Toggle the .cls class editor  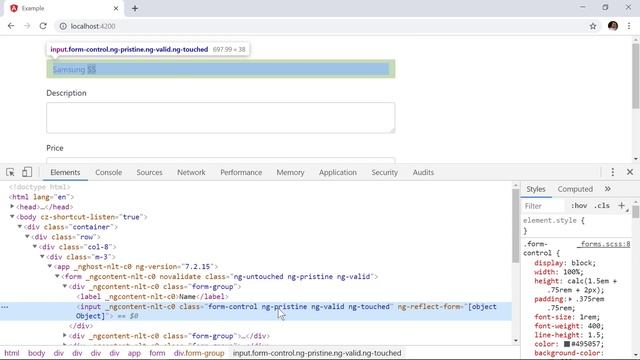(602, 206)
